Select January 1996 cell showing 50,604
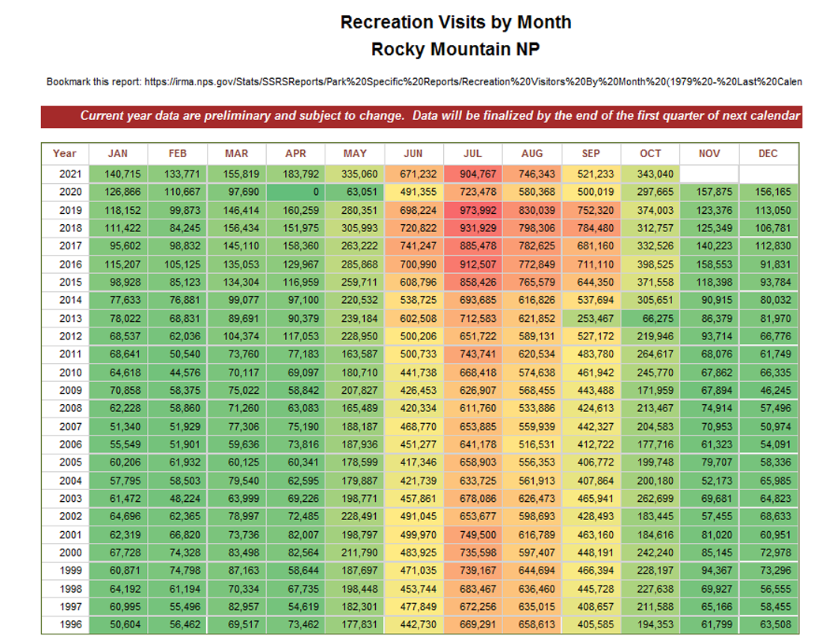The width and height of the screenshot is (834, 644). pos(117,625)
